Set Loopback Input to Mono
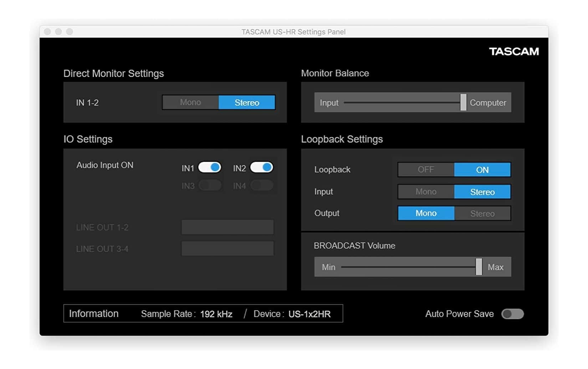 click(426, 192)
